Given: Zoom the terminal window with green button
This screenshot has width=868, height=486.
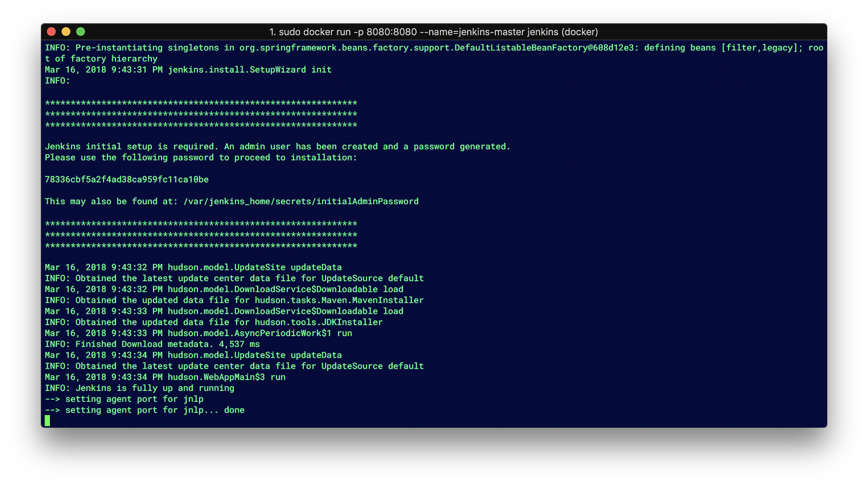Looking at the screenshot, I should [x=81, y=31].
